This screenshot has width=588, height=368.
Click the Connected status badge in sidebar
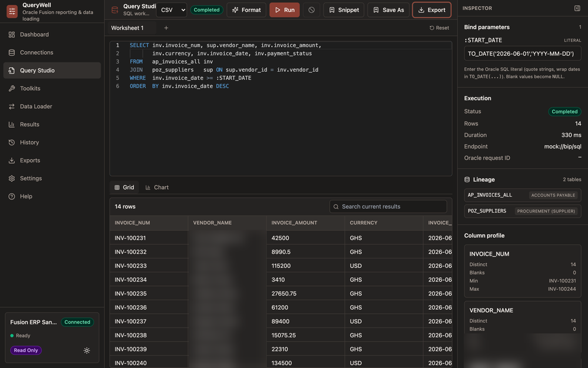click(x=77, y=322)
